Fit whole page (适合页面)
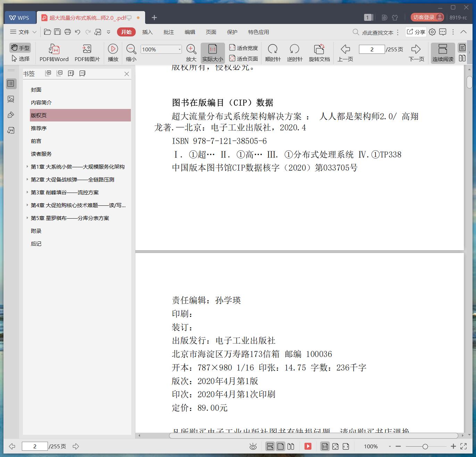 (x=243, y=59)
